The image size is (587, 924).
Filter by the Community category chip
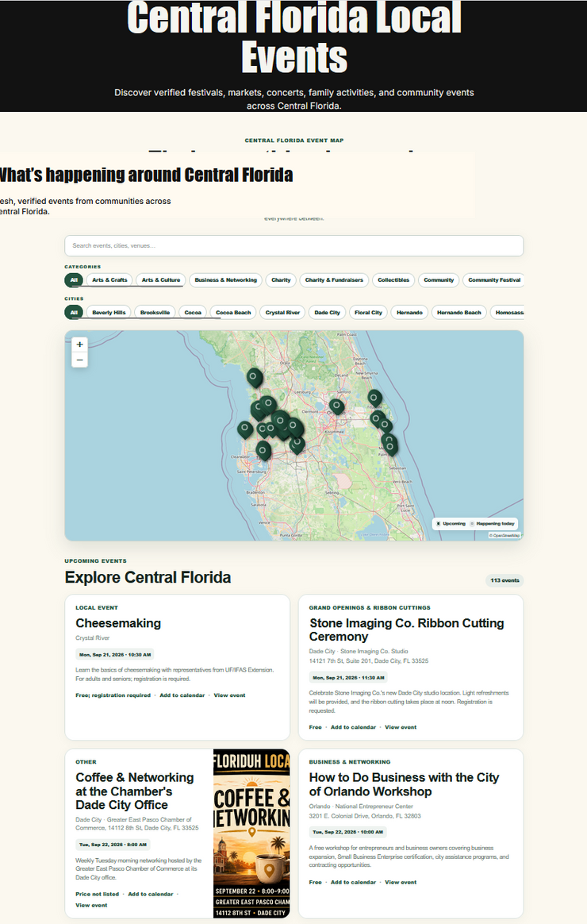[x=439, y=280]
